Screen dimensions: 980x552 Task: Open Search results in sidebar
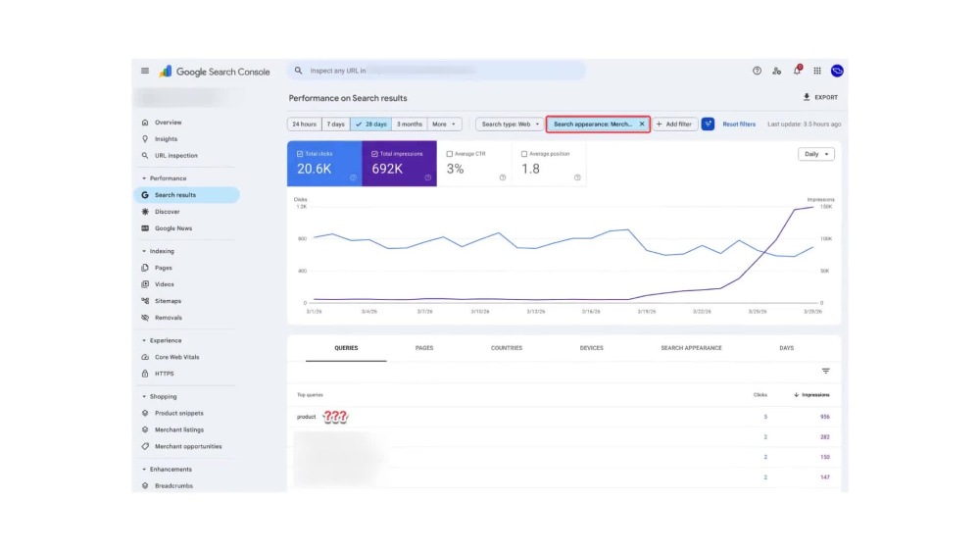[x=187, y=195]
